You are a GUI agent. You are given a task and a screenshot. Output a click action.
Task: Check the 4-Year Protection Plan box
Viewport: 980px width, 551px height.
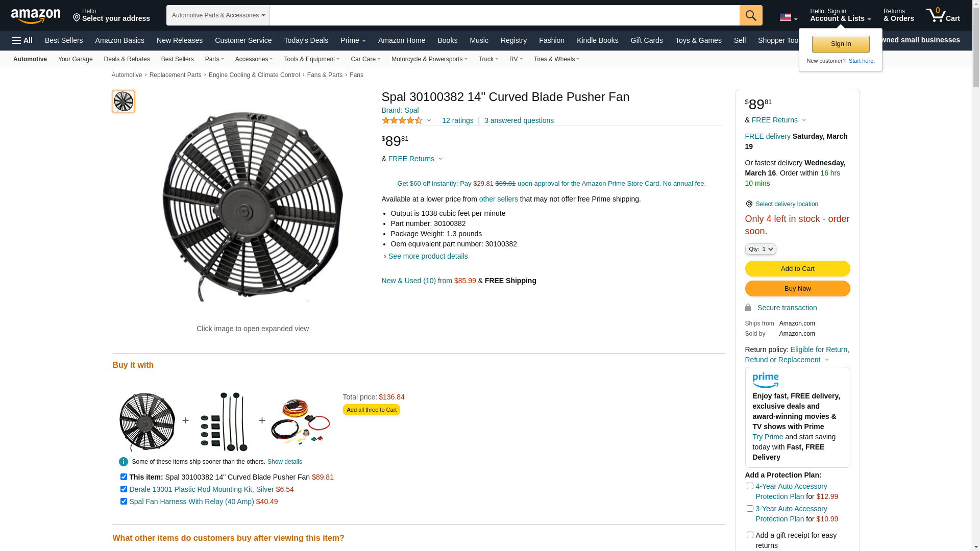point(750,486)
